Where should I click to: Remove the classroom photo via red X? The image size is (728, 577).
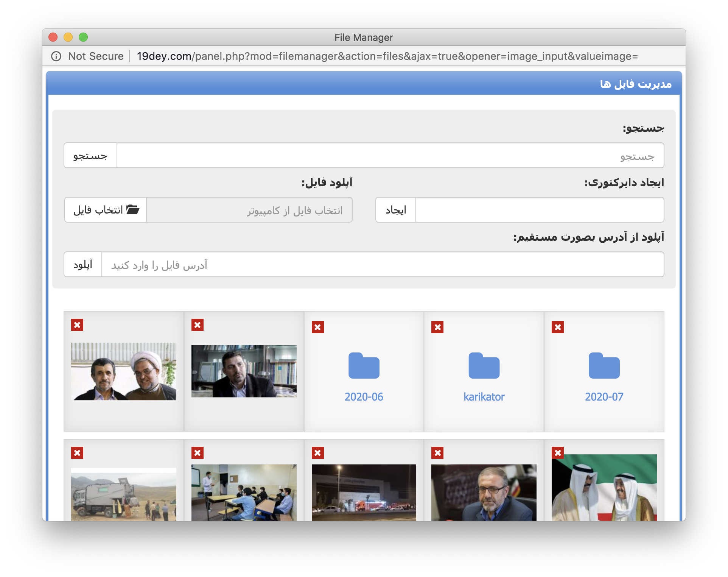click(x=198, y=453)
